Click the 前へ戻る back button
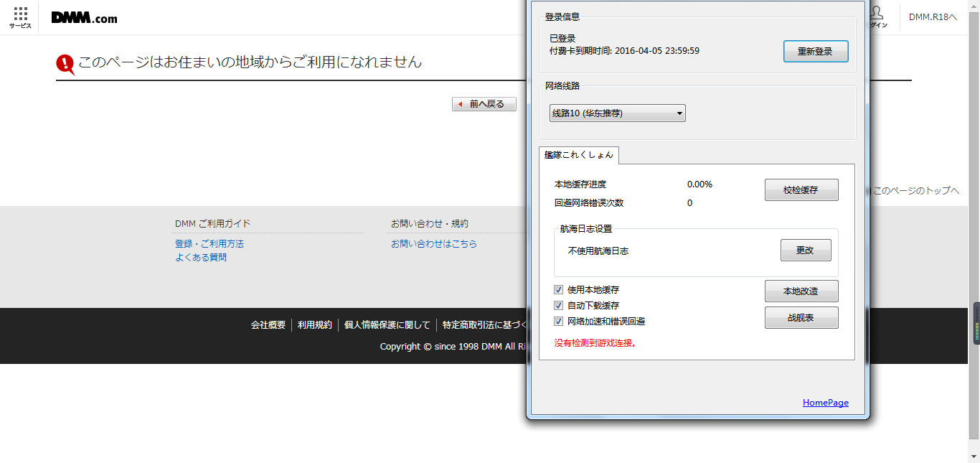 coord(484,105)
